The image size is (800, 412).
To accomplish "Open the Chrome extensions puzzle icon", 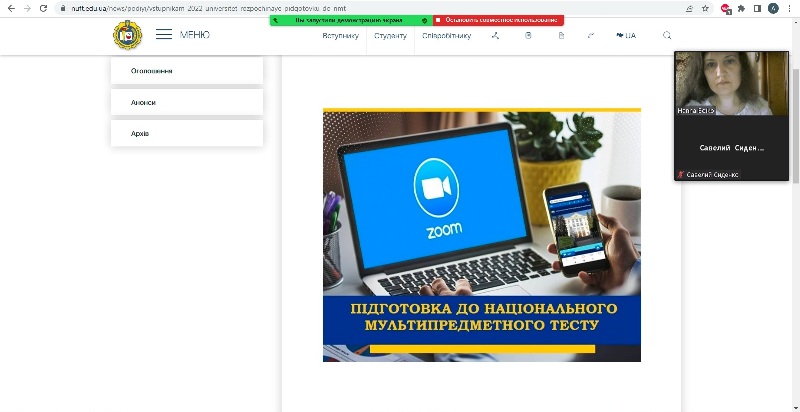I will pyautogui.click(x=741, y=8).
